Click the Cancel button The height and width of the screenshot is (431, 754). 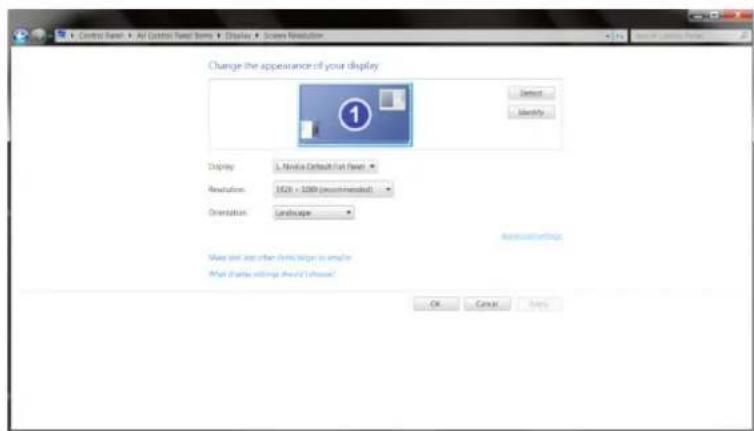[487, 303]
